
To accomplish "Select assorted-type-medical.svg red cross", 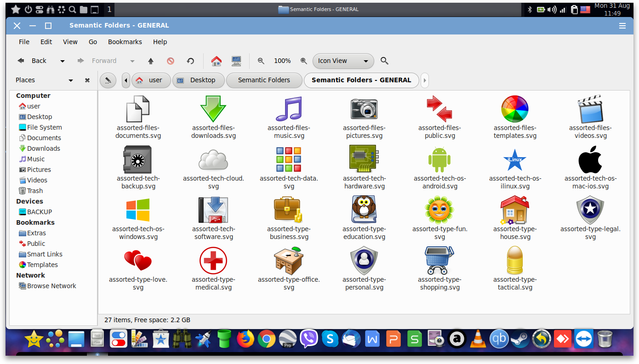I will pos(213,261).
